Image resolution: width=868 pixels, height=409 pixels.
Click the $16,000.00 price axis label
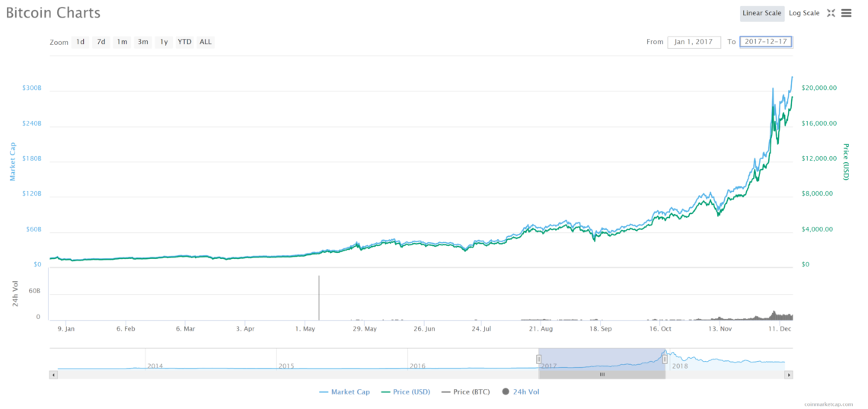pyautogui.click(x=819, y=123)
